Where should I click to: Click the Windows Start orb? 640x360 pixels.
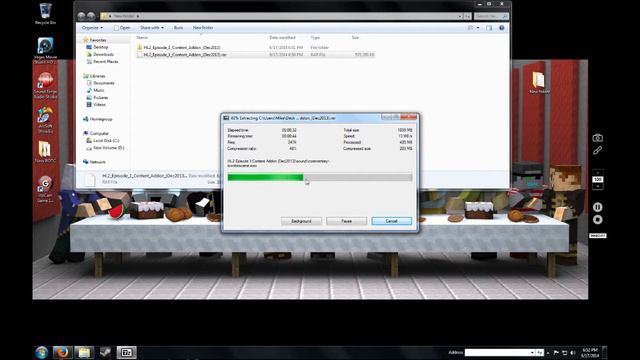coord(42,353)
